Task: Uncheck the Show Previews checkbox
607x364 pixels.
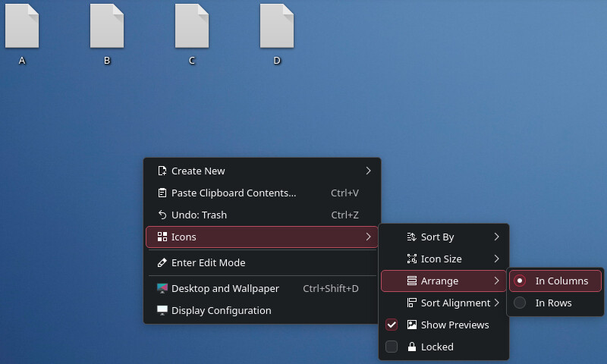Action: pos(392,325)
